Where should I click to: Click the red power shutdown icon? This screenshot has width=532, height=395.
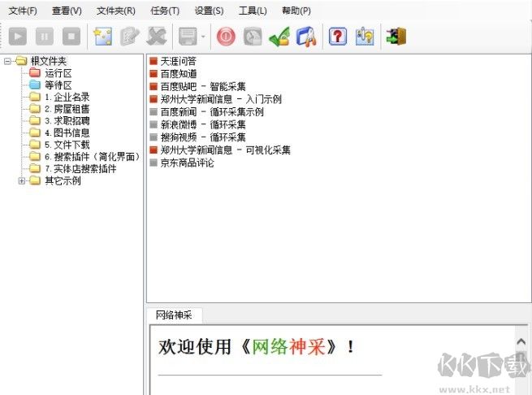point(226,36)
